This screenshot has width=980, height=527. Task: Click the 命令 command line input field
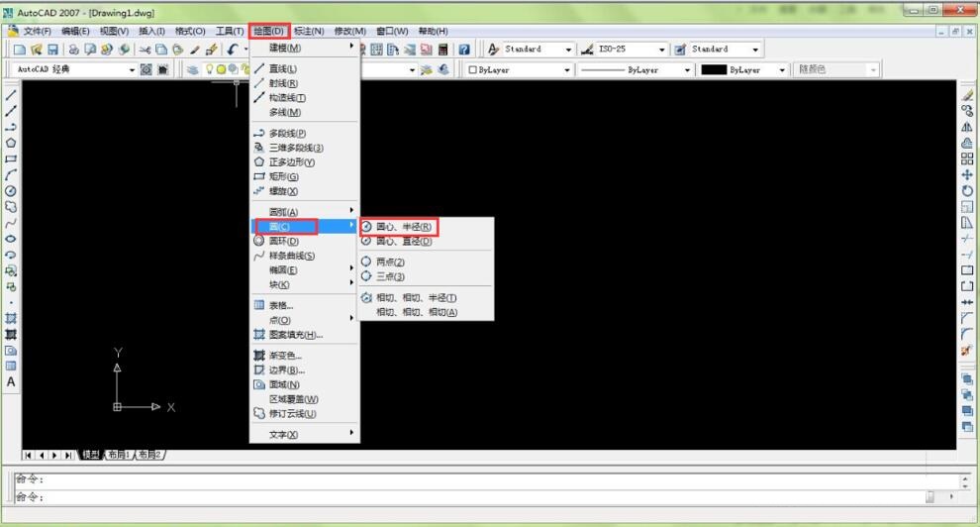[x=475, y=495]
